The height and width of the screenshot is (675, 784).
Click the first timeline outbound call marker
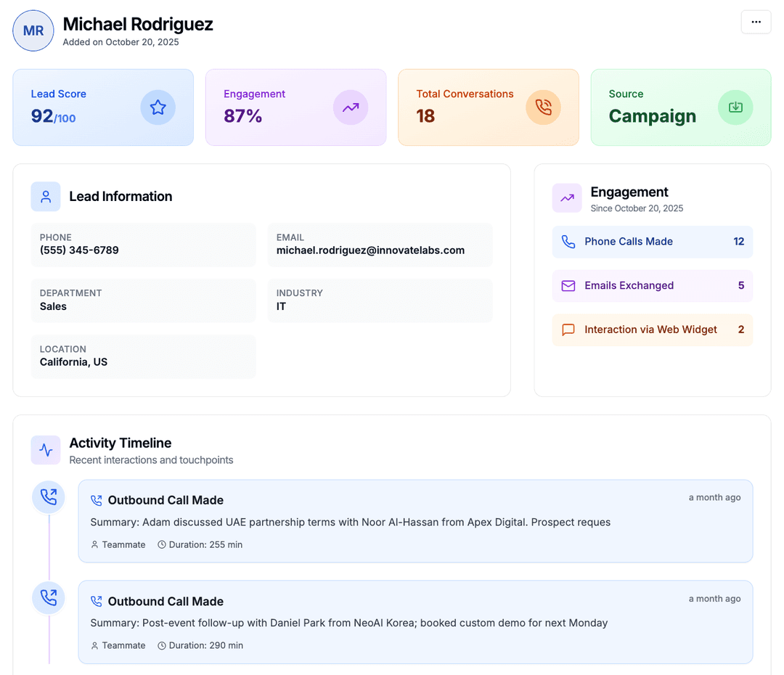[49, 497]
